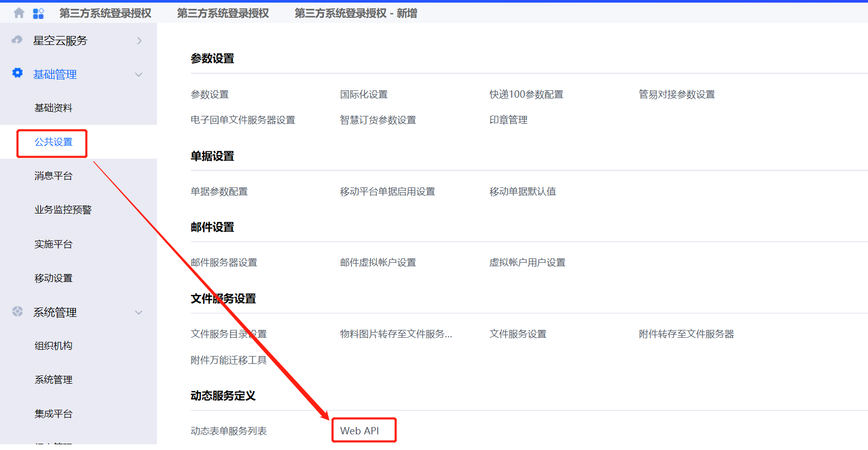Click the 邮件设置 section heading
Image resolution: width=868 pixels, height=450 pixels.
(212, 227)
